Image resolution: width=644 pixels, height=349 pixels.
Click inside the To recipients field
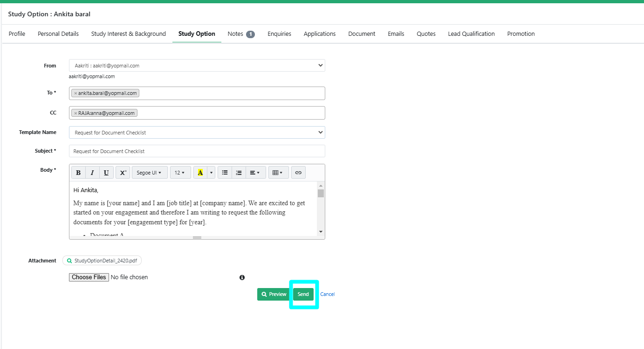point(197,93)
